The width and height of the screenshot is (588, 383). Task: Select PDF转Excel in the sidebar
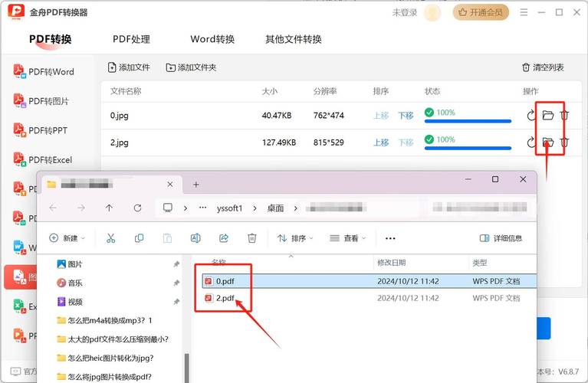point(43,159)
